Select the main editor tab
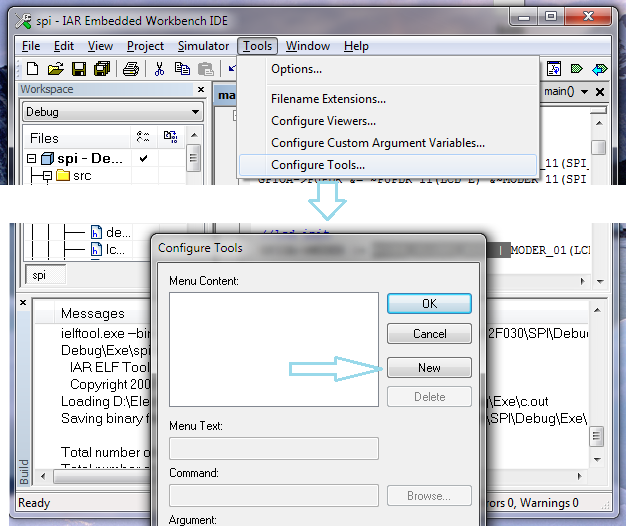Screen dimensions: 626x526 click(226, 95)
